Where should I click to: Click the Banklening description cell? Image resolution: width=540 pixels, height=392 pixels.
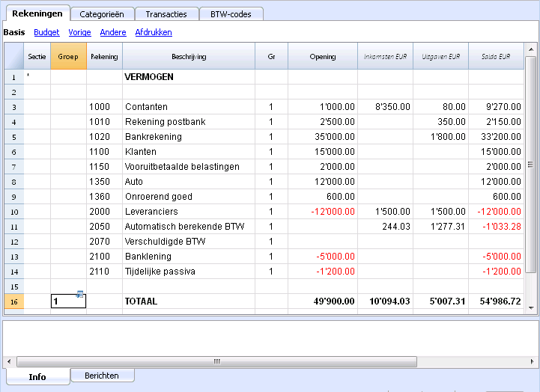pyautogui.click(x=189, y=257)
